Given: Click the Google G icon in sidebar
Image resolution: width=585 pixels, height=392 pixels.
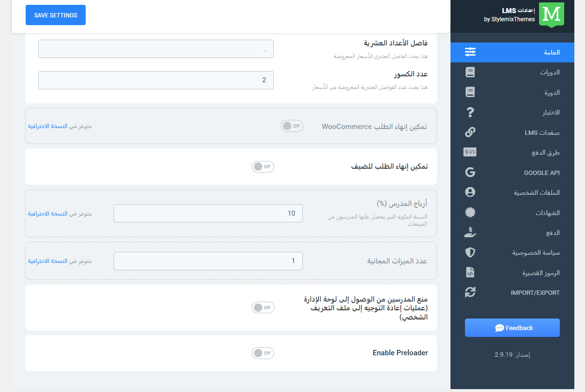Looking at the screenshot, I should pyautogui.click(x=470, y=173).
